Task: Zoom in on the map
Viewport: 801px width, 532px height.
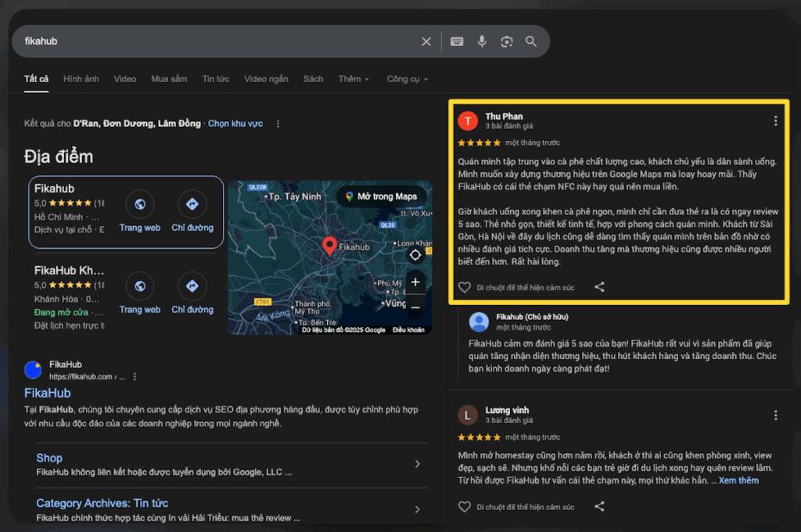Action: click(415, 282)
